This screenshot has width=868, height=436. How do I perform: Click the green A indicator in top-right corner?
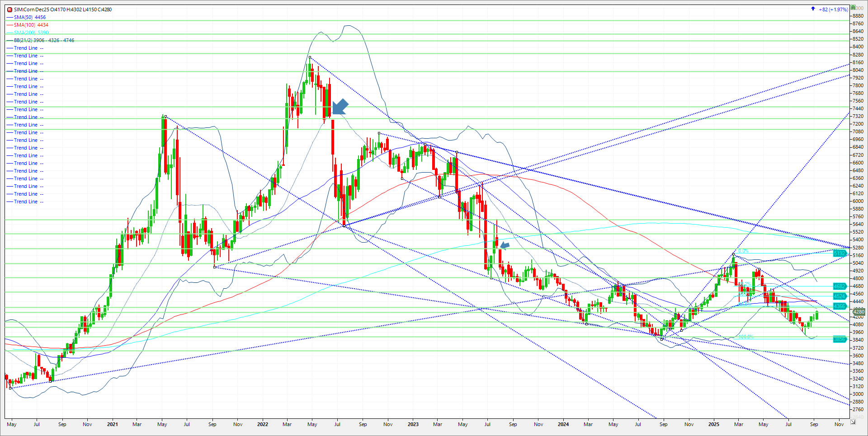point(854,7)
